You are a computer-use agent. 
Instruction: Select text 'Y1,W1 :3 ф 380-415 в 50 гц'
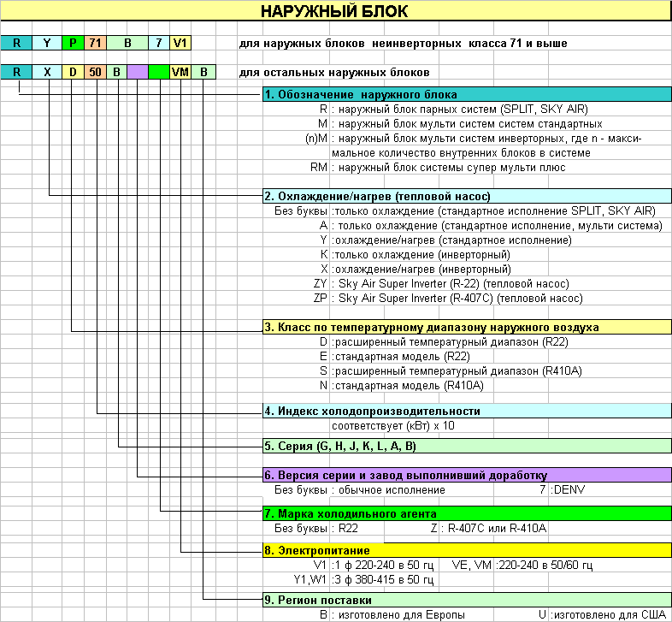coord(364,580)
